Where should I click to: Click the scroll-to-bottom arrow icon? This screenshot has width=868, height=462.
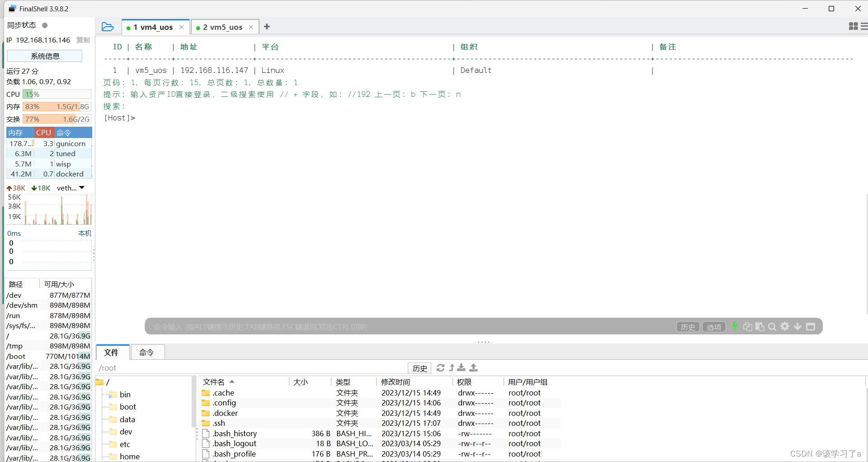pyautogui.click(x=797, y=327)
